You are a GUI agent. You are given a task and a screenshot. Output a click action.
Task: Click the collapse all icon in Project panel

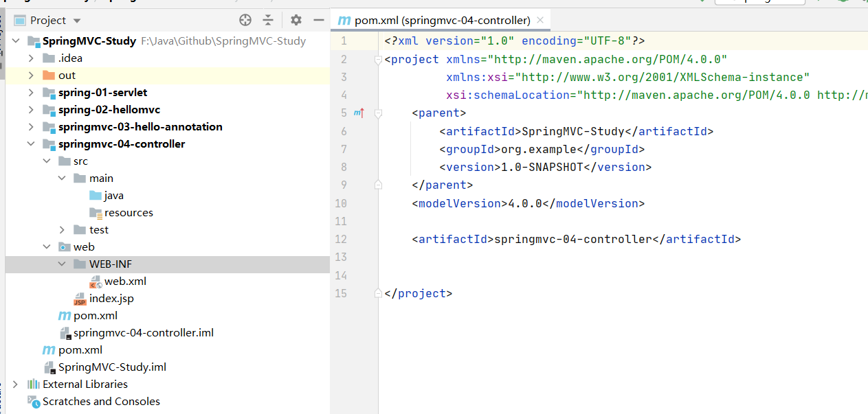[268, 20]
